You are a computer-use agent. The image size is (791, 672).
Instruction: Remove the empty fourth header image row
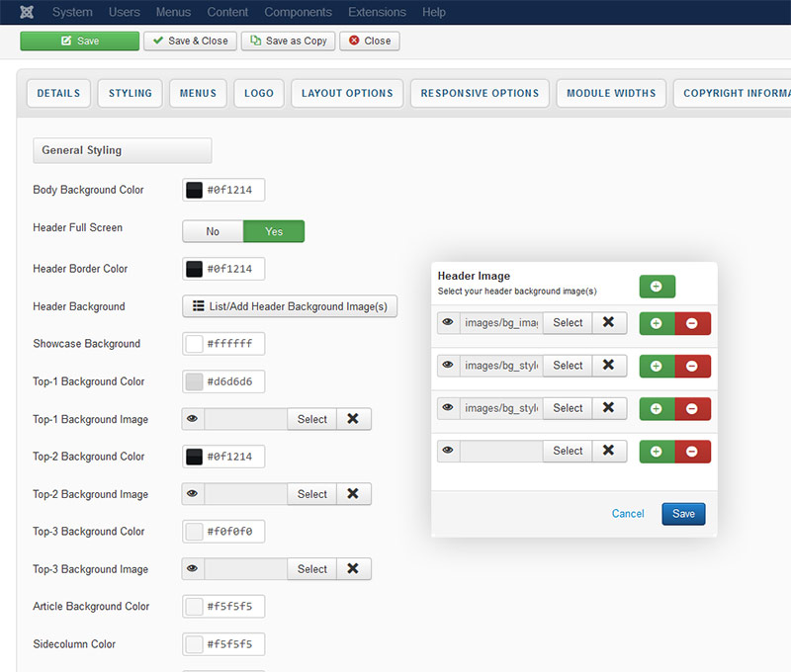(692, 451)
